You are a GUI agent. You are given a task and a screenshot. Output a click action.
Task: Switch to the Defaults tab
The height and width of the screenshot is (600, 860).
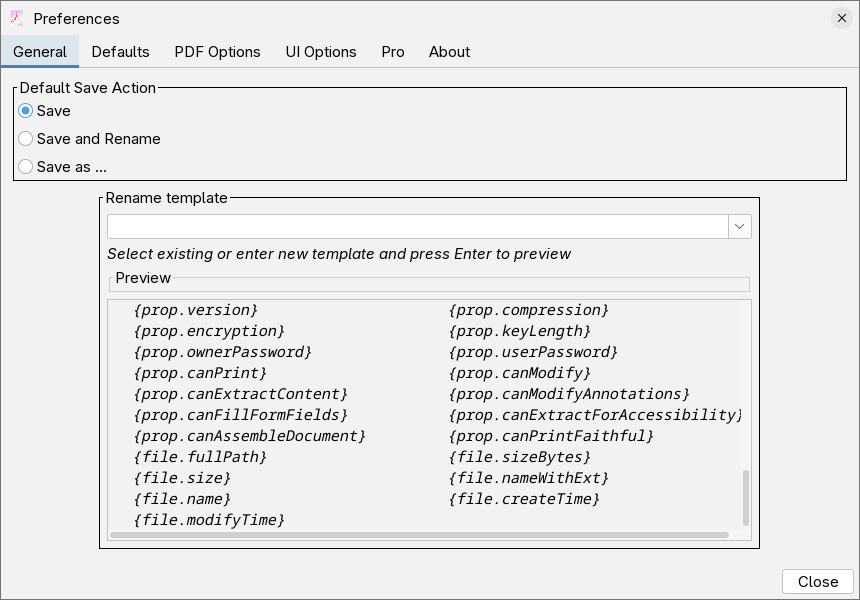click(x=120, y=52)
